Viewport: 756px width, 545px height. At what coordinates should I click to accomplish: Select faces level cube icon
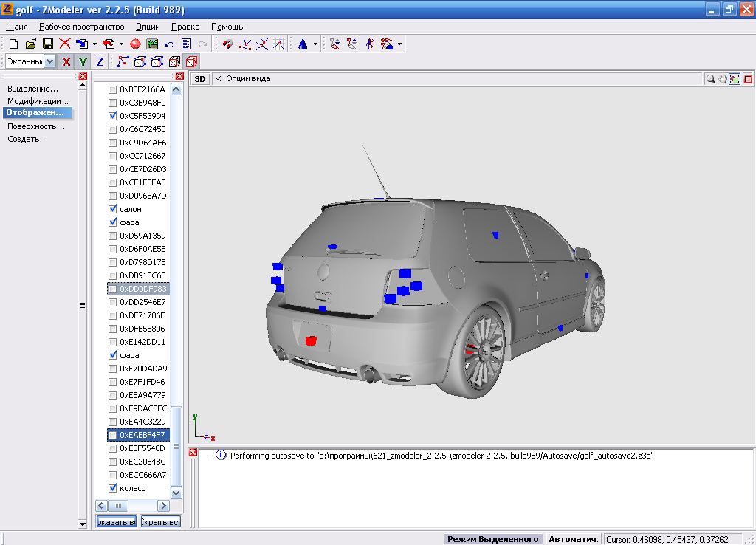tap(157, 61)
